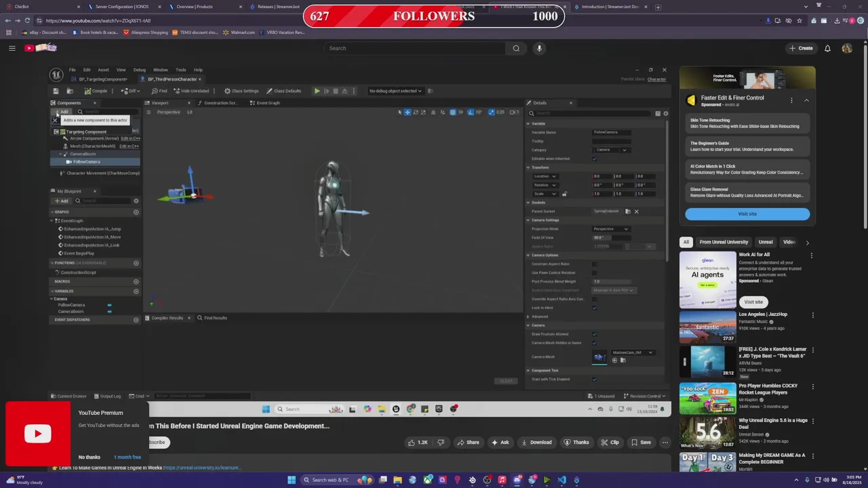Toggle Start with Tick Enabled checkbox
This screenshot has width=868, height=488.
pos(594,380)
